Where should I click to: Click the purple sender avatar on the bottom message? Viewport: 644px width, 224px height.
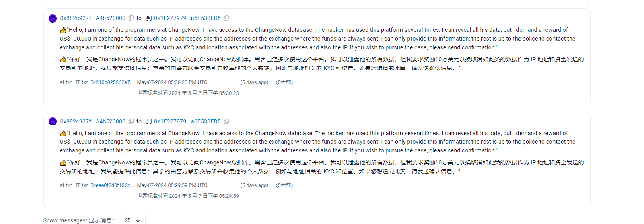pos(53,121)
